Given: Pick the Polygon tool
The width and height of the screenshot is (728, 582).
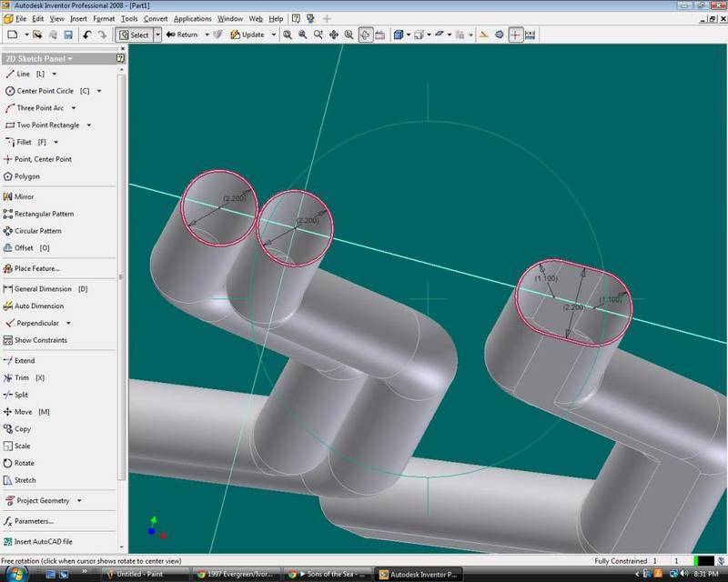Looking at the screenshot, I should pos(26,176).
